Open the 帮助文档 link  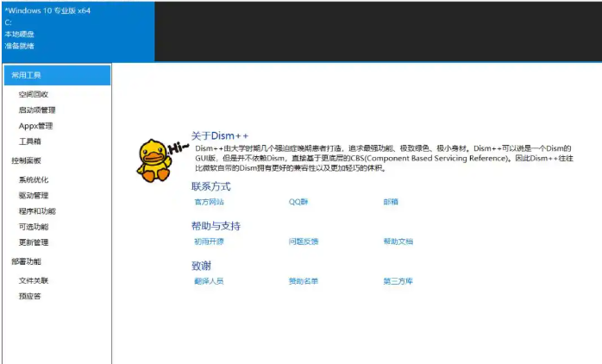click(x=398, y=242)
